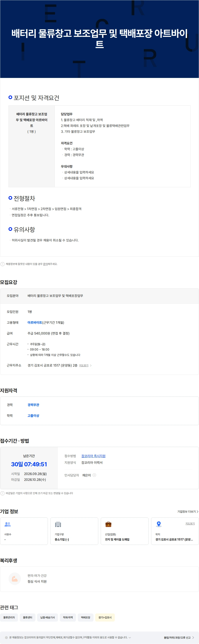Click the people icon in 사원수 card
The image size is (199, 644).
pos(8,524)
